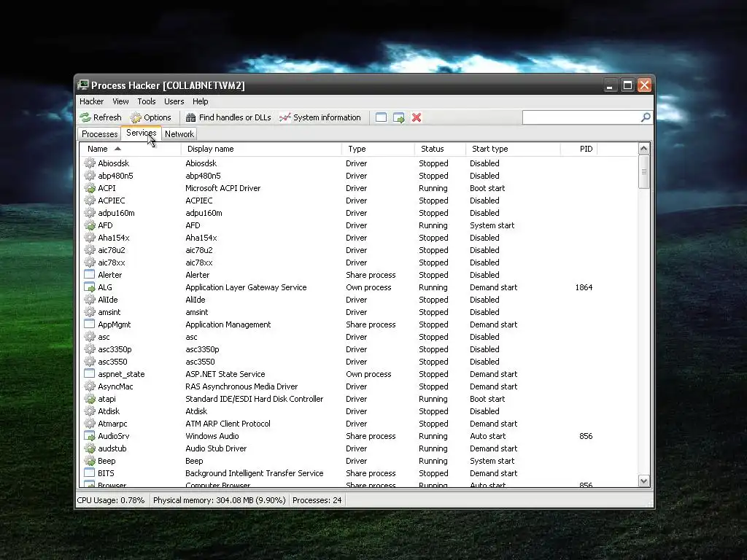Select Microsoft ACPI Driver display name

point(223,188)
